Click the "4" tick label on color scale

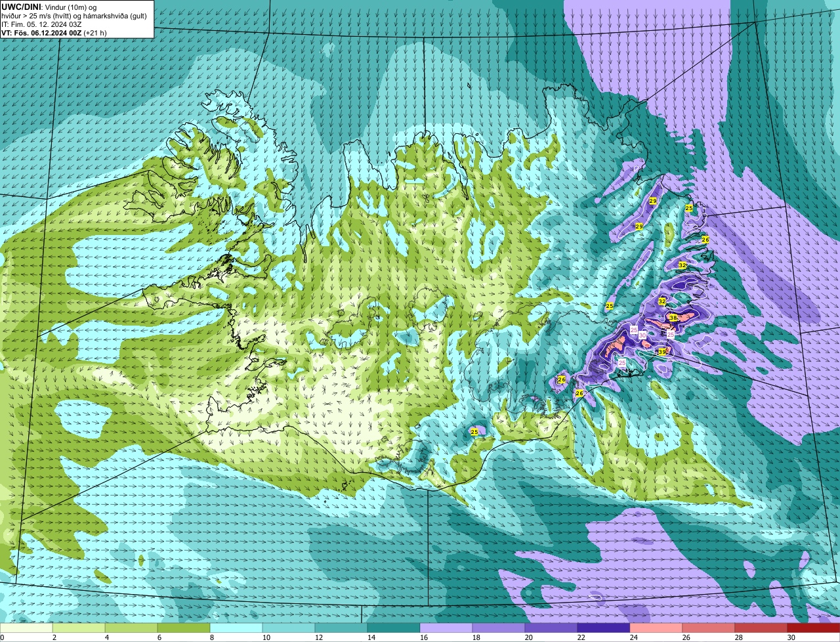tap(106, 637)
